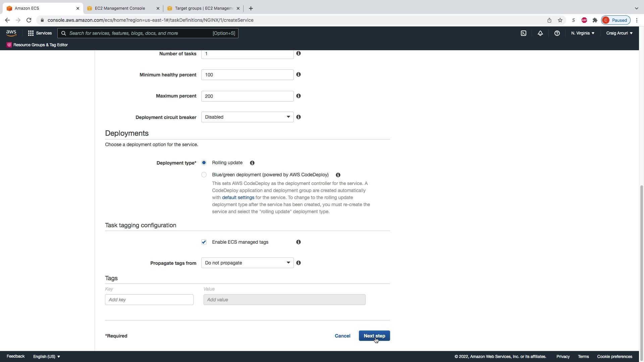
Task: Select Blue/green deployment radio option
Action: coord(204,175)
